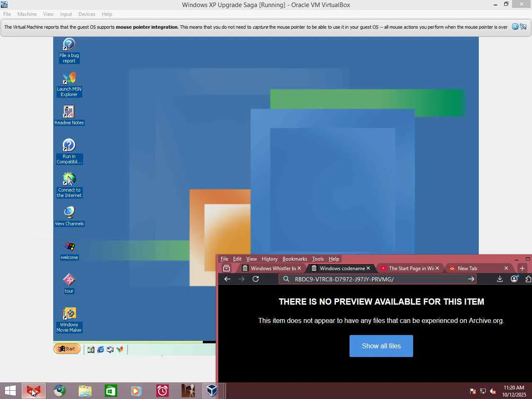Go forward in the browser
The height and width of the screenshot is (399, 532).
click(241, 279)
